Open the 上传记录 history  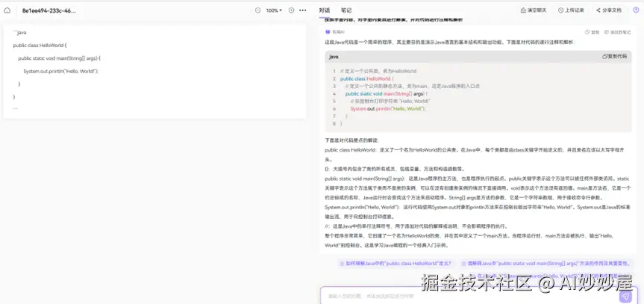click(571, 10)
